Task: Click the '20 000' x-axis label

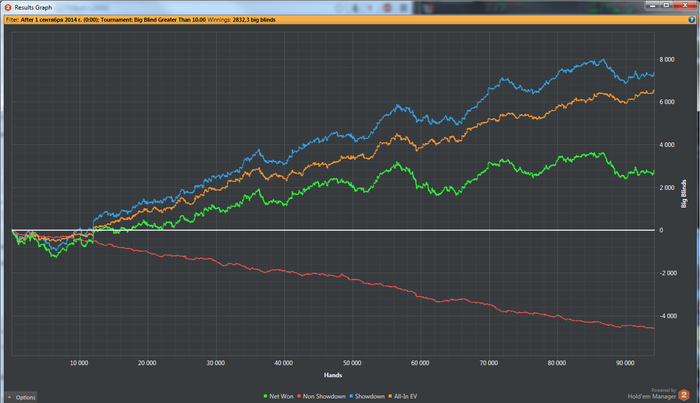Action: [x=147, y=363]
